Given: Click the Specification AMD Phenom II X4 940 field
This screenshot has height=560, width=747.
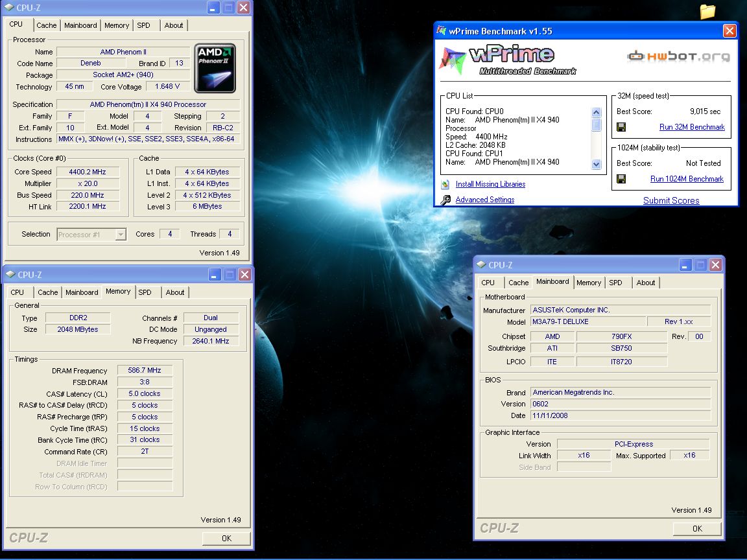Looking at the screenshot, I should point(148,105).
